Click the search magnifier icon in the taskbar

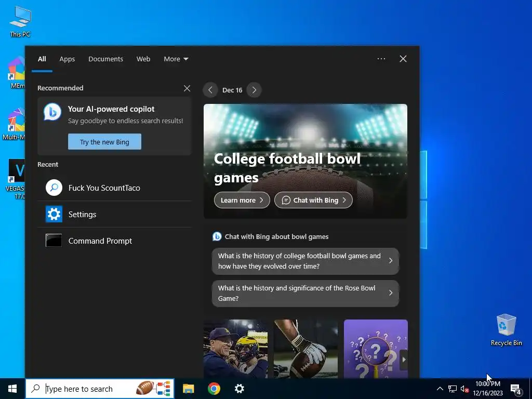(36, 389)
